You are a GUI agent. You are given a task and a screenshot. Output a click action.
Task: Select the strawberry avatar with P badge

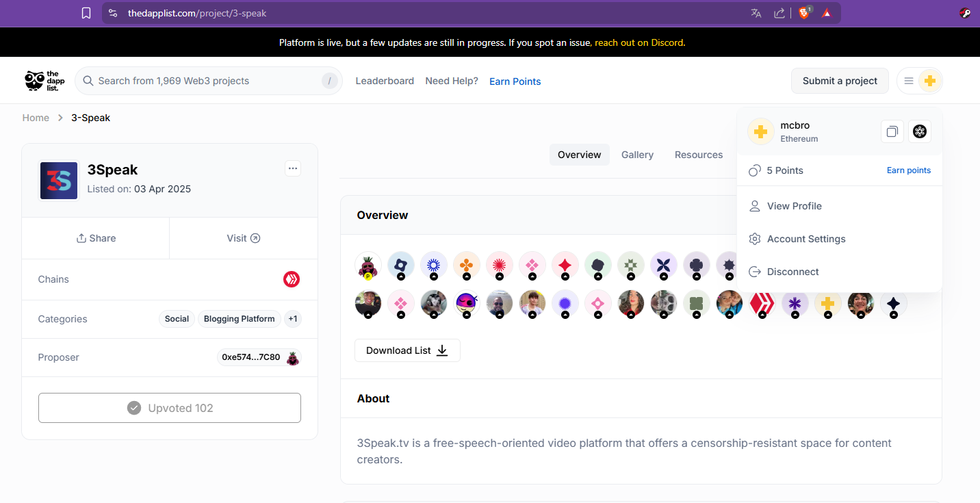click(x=368, y=266)
